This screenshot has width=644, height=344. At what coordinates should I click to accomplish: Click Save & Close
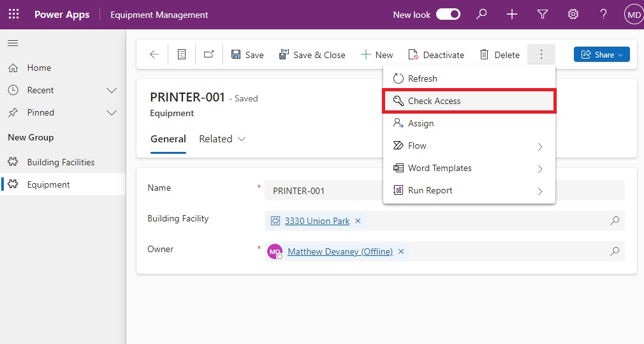click(312, 55)
